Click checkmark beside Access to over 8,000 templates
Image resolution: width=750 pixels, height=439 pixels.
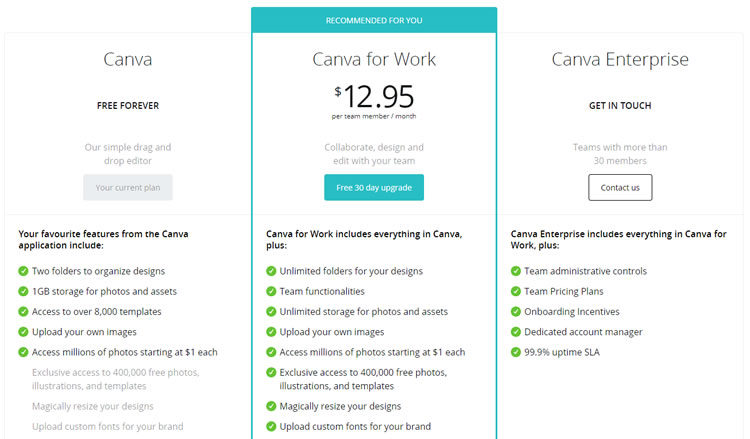coord(23,312)
